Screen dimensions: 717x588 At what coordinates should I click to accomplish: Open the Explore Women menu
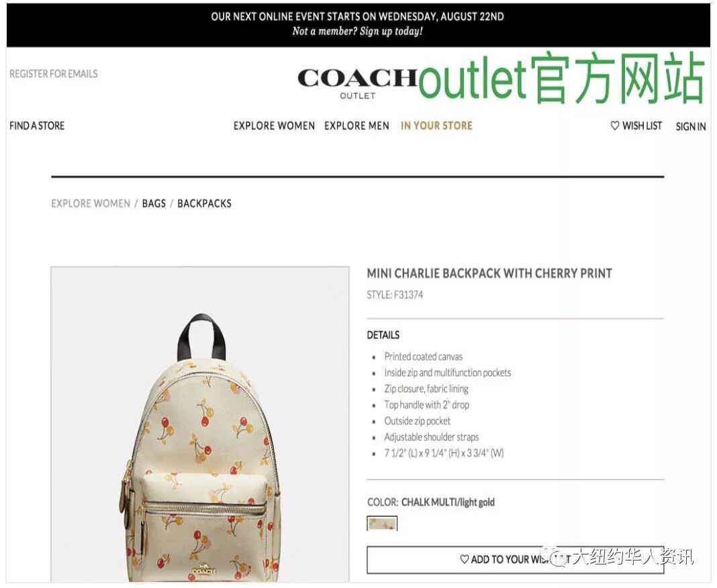[x=274, y=126]
